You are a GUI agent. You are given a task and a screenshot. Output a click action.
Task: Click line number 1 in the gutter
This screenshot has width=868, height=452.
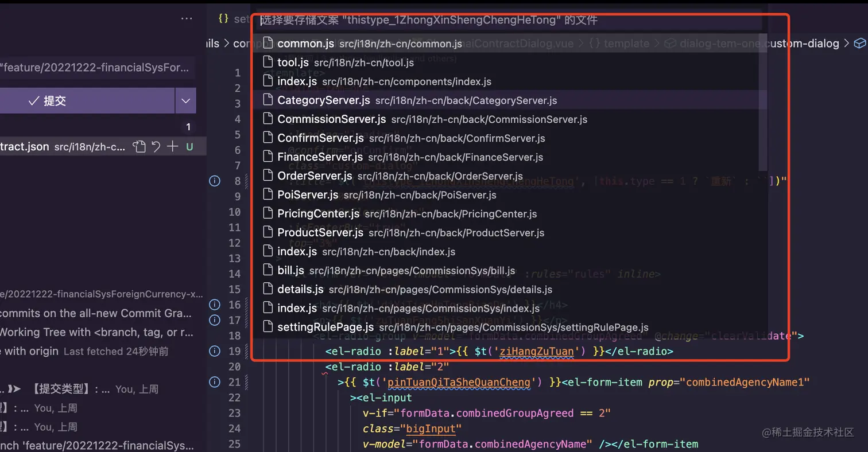coord(238,73)
